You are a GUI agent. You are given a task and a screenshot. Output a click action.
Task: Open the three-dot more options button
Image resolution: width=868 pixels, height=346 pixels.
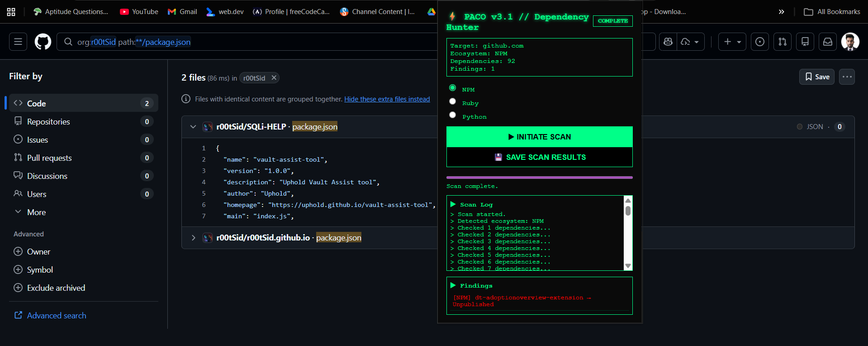[847, 77]
